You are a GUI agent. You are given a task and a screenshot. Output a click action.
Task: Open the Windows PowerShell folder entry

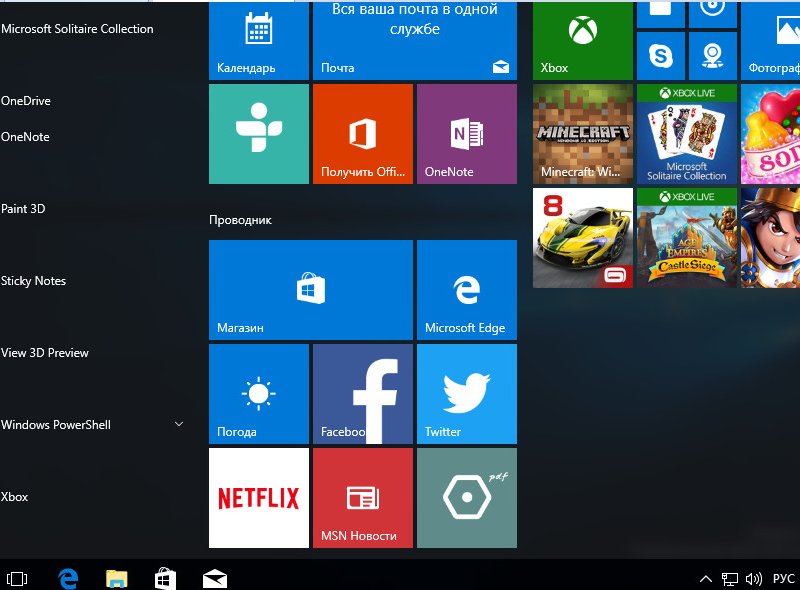tap(56, 425)
